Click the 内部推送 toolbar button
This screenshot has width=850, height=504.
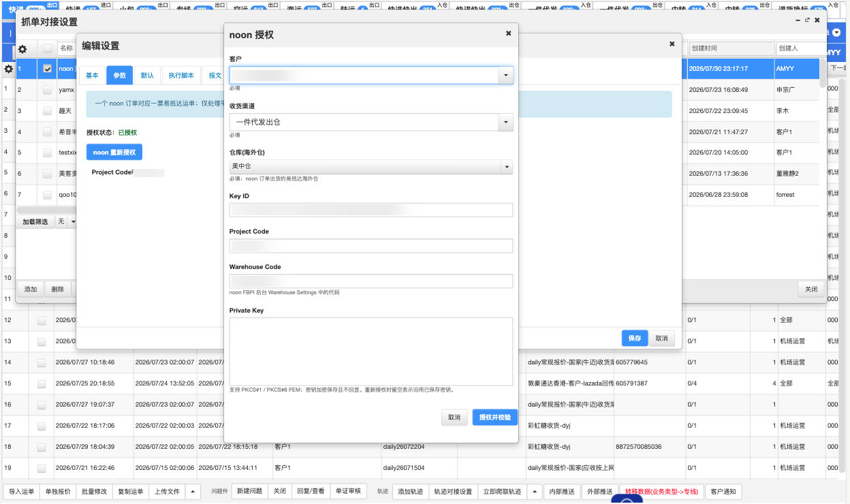[562, 492]
